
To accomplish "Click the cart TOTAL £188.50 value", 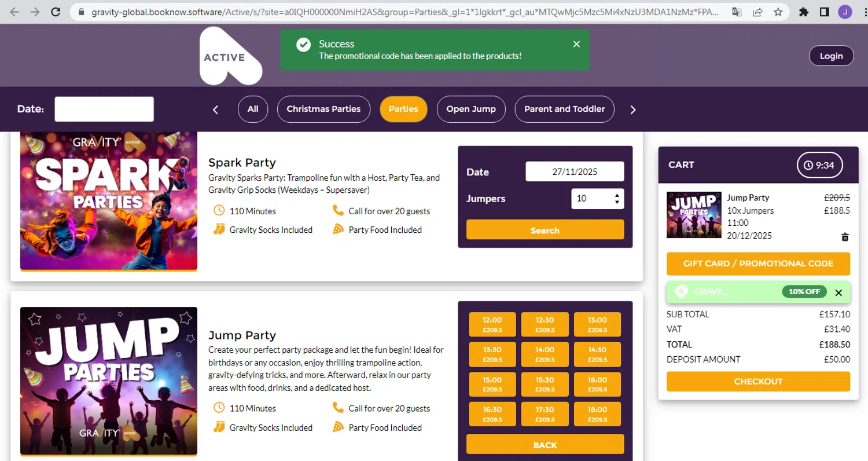I will (x=835, y=344).
